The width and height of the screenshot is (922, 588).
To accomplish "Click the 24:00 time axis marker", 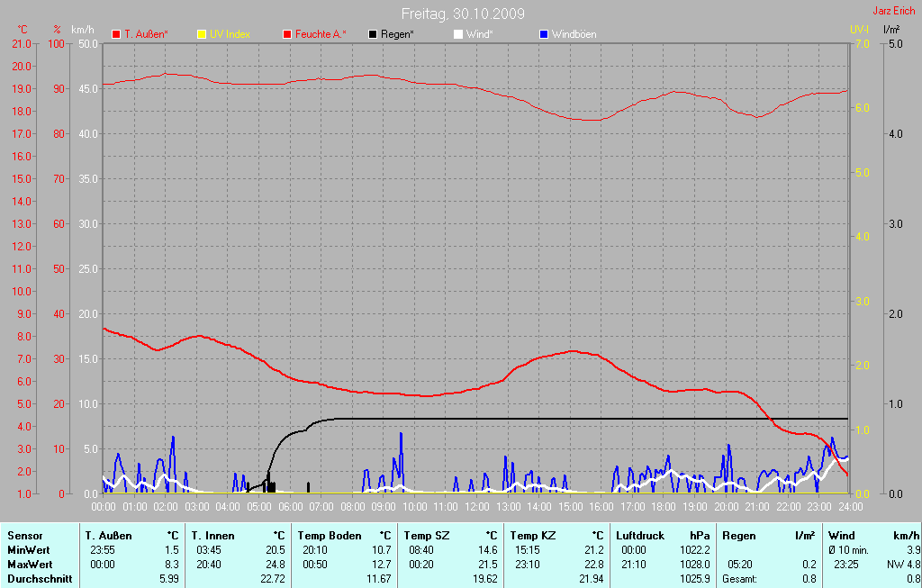I will tap(850, 508).
